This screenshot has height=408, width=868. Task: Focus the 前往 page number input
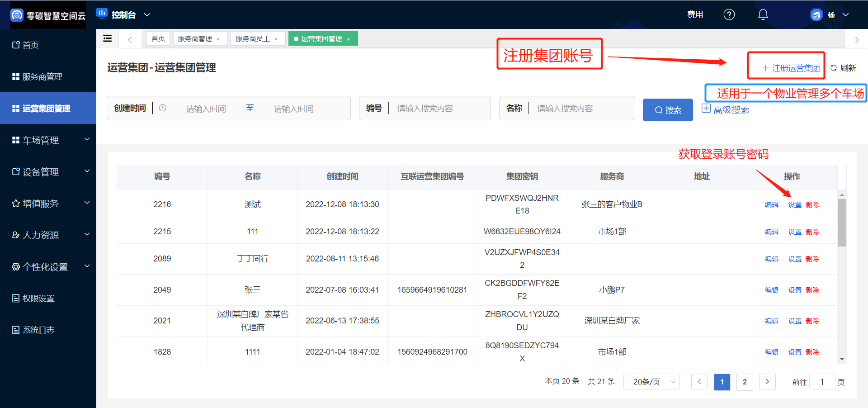[822, 382]
